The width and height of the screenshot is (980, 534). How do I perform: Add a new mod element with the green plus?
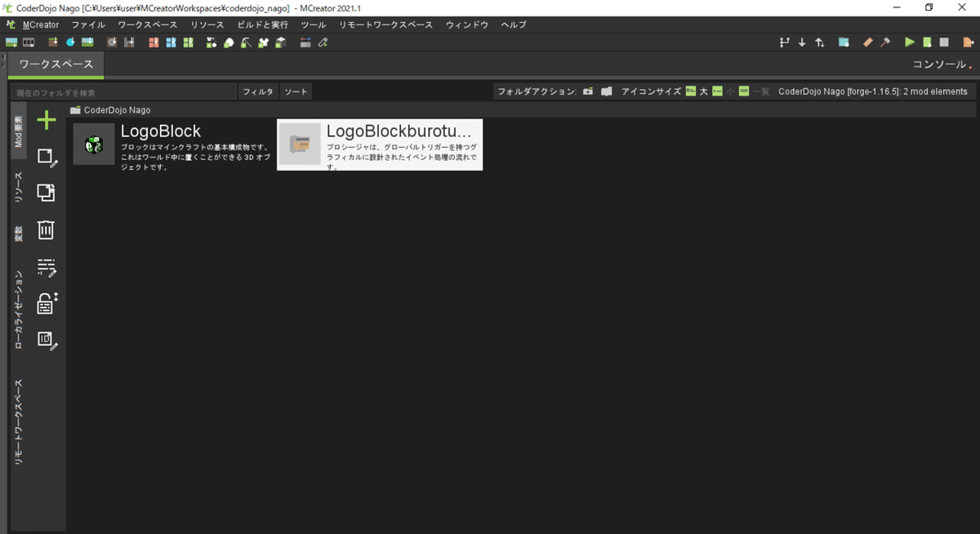[x=46, y=119]
